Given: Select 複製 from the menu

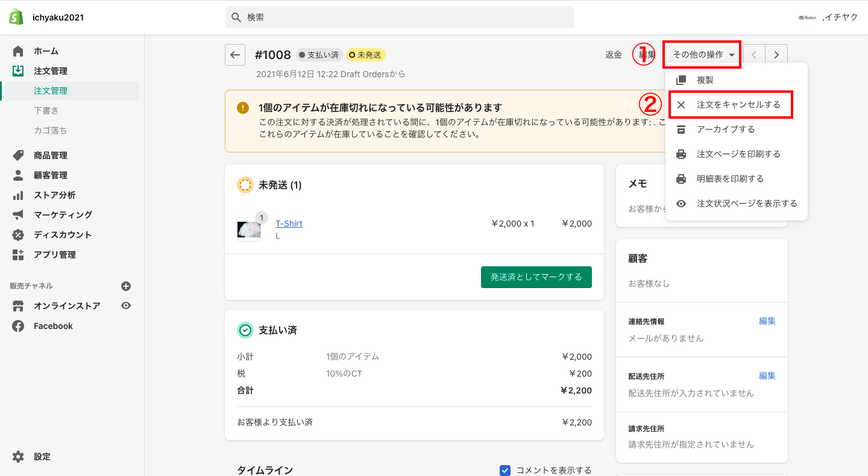Looking at the screenshot, I should (x=737, y=80).
